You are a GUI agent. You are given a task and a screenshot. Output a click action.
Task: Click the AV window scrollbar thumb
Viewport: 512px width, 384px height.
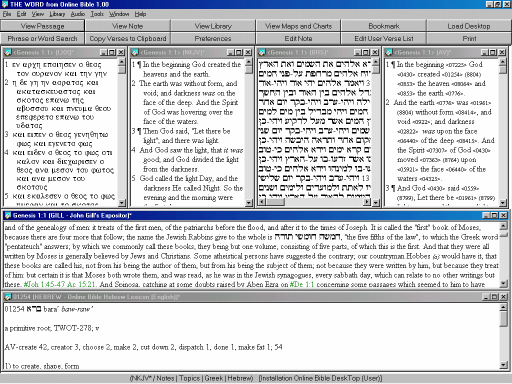click(x=502, y=69)
